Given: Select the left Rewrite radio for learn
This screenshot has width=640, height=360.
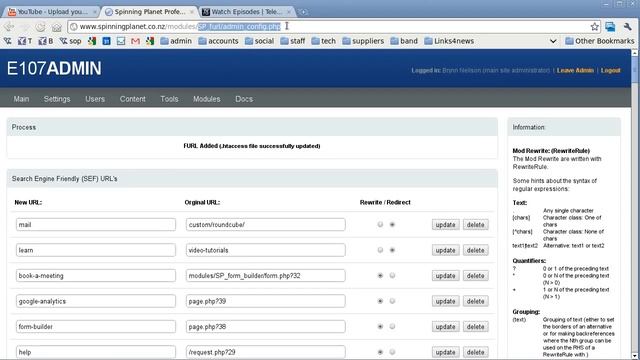Looking at the screenshot, I should (x=380, y=250).
